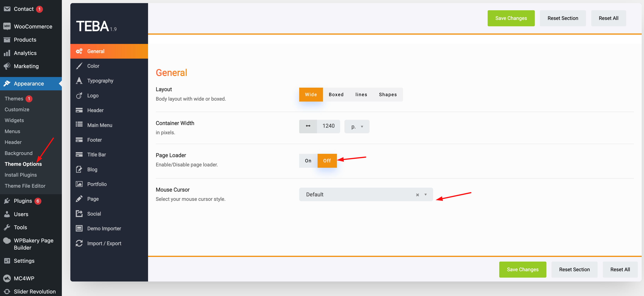The image size is (644, 296).
Task: Click the Container Width horizontal arrows icon
Action: (x=308, y=126)
